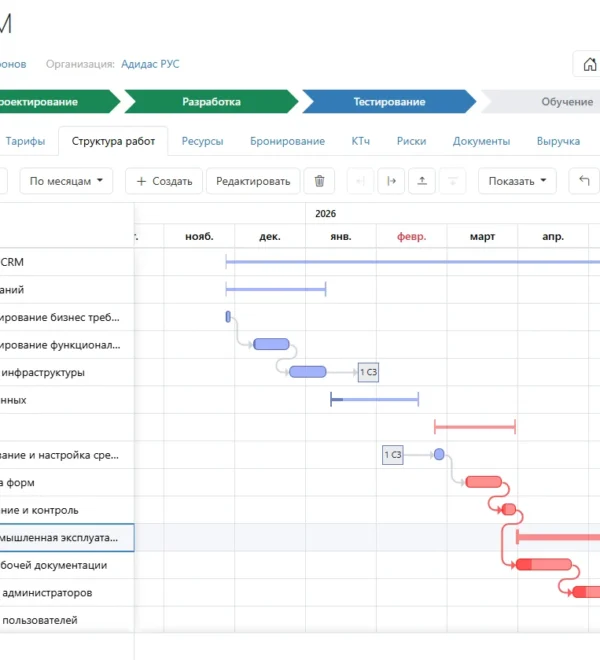This screenshot has width=600, height=660.
Task: Select the инфраструктуры task bar
Action: point(307,372)
